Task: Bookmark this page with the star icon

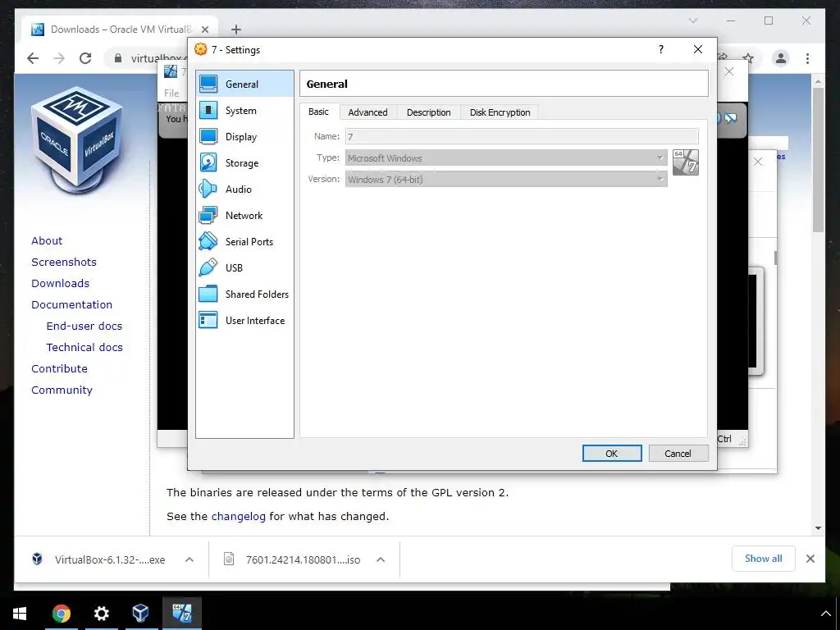Action: point(748,58)
